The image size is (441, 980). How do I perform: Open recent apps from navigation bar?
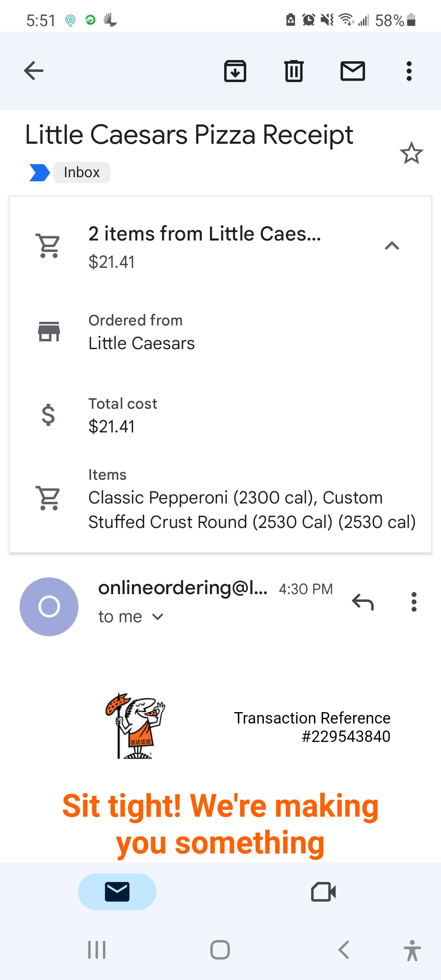pyautogui.click(x=97, y=950)
